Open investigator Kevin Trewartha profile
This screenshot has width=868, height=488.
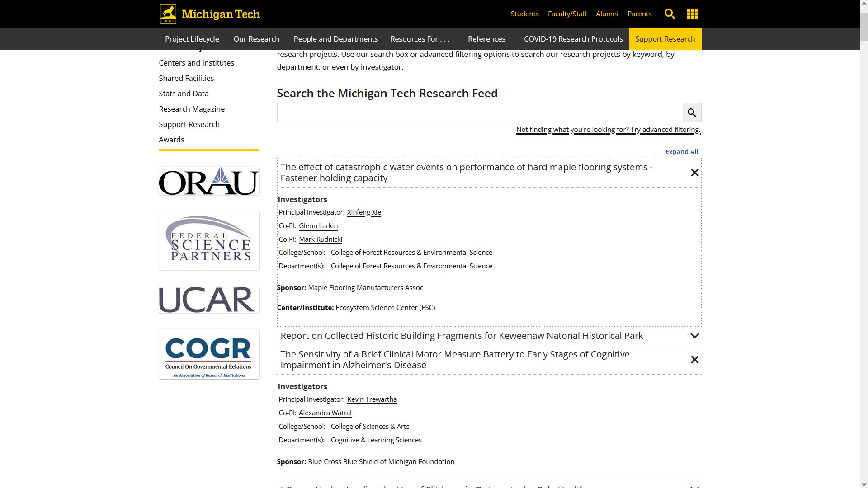(372, 399)
